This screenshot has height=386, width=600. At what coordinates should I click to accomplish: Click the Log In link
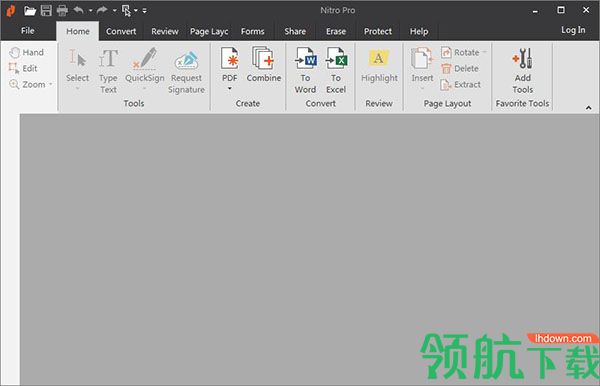[x=573, y=30]
